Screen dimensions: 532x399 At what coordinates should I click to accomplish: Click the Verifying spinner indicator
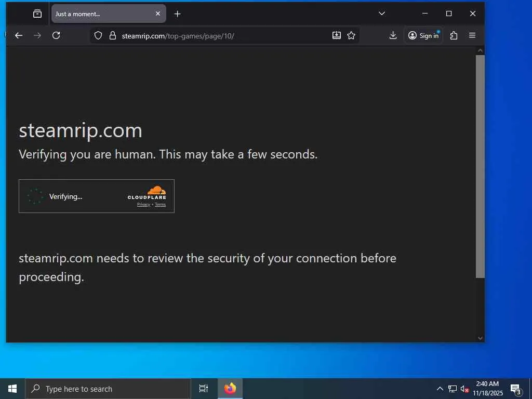pyautogui.click(x=35, y=196)
